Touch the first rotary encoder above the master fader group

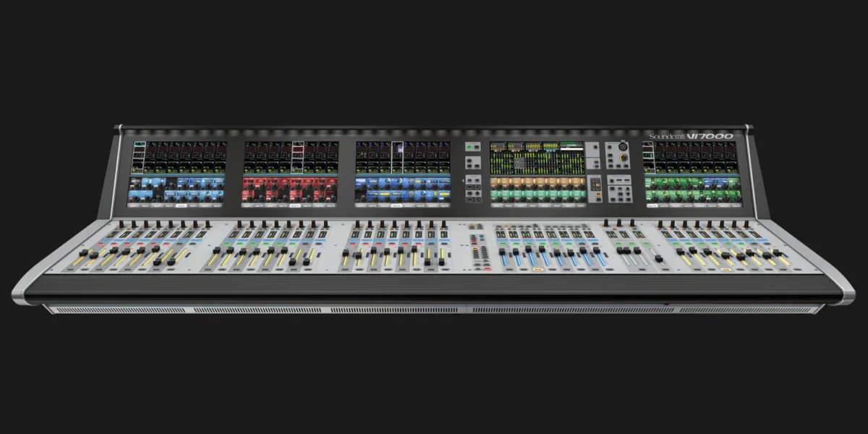pos(606,222)
